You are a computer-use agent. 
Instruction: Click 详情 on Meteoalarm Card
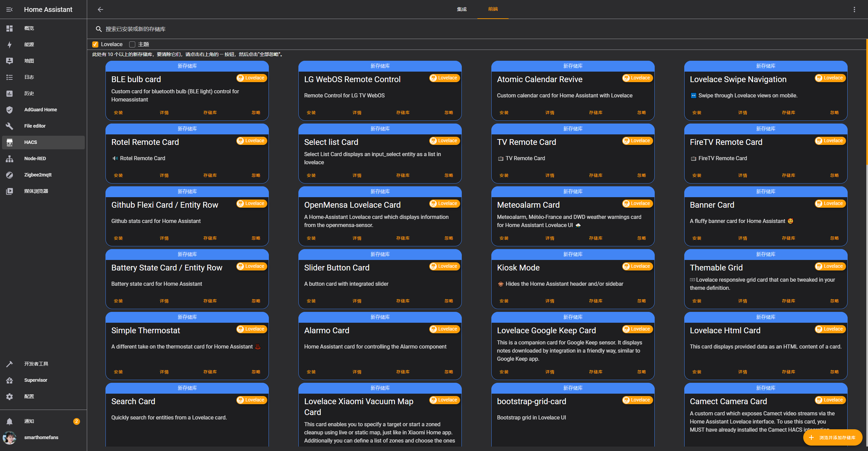[550, 238]
